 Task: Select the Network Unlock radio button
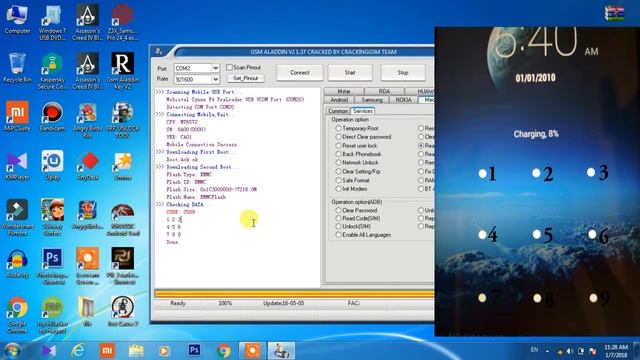tap(338, 162)
